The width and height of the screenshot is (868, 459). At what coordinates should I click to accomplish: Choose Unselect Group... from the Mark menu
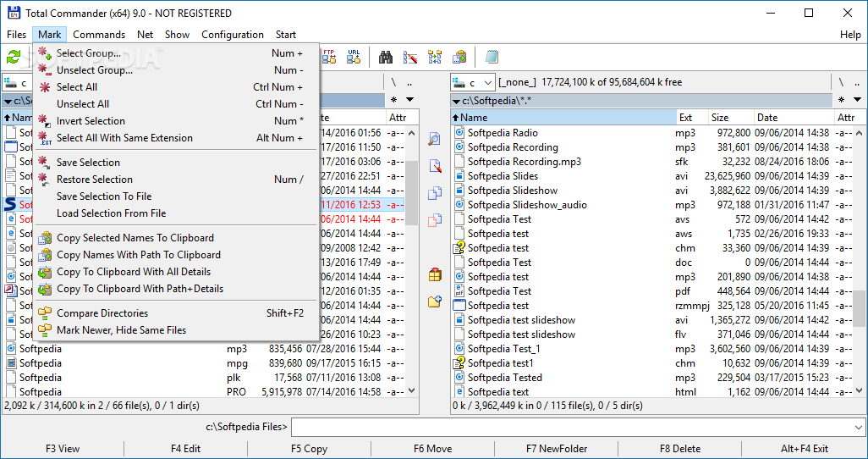pos(176,70)
